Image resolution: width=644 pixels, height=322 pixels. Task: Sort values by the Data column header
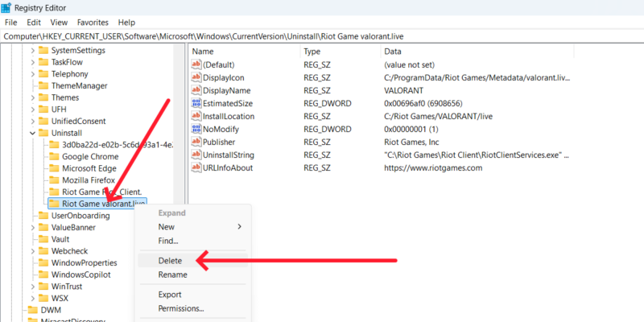(x=477, y=52)
